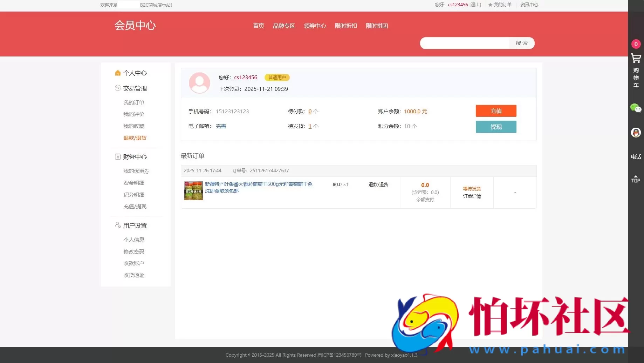The height and width of the screenshot is (363, 644).
Task: Click the star icon next to 我的订单
Action: [489, 5]
